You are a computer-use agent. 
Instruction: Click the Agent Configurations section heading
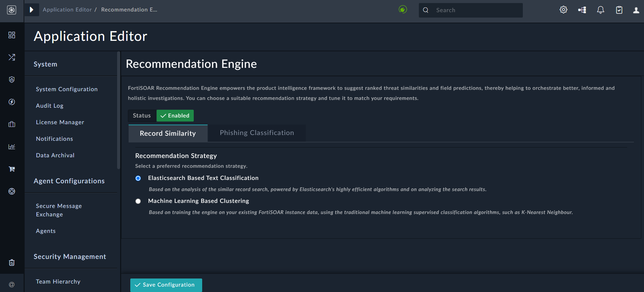point(69,181)
